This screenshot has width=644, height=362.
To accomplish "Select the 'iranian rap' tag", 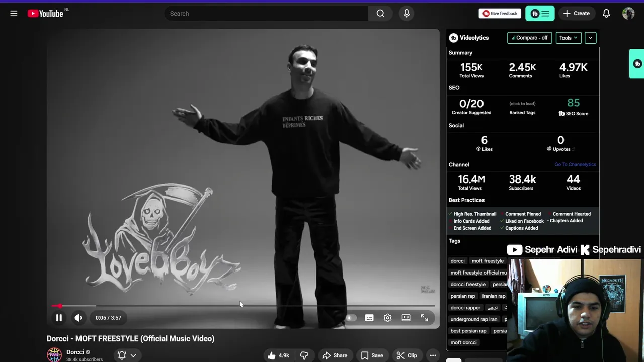I will click(x=494, y=296).
